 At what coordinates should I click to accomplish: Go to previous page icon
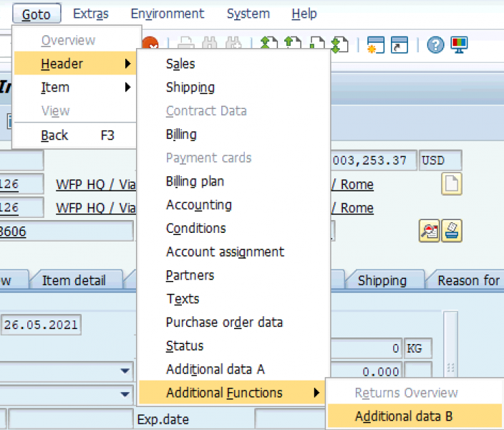point(293,44)
